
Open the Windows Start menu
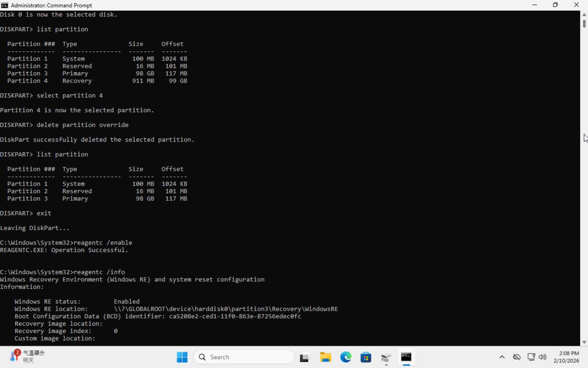coord(182,357)
